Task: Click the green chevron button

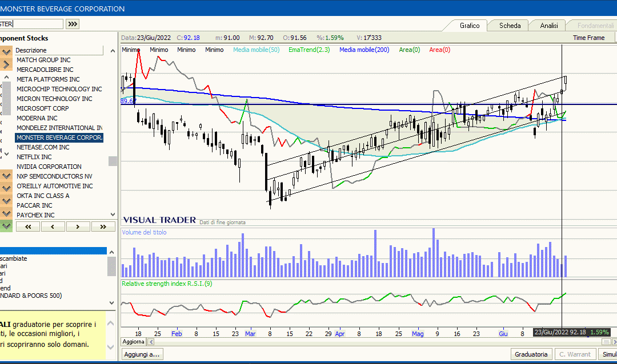Action: 6,226
